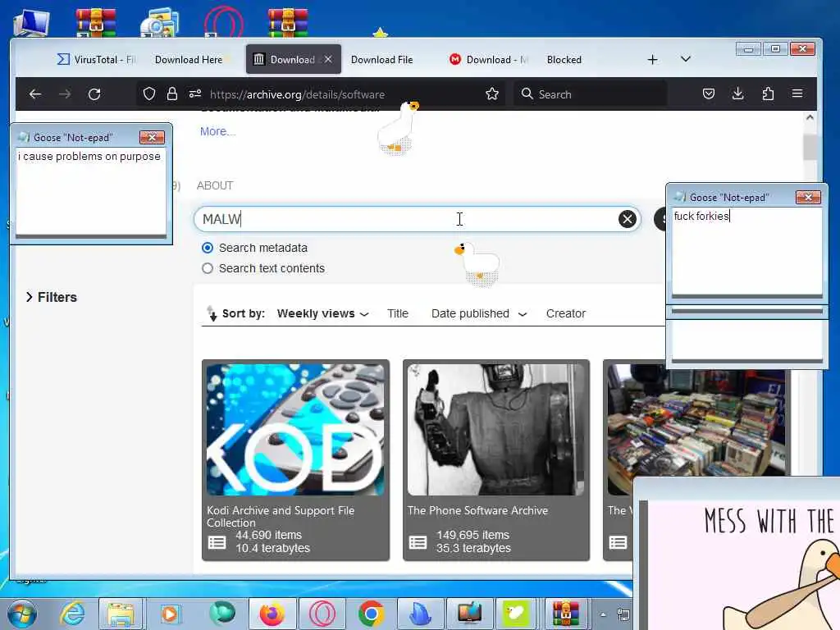Image resolution: width=840 pixels, height=630 pixels.
Task: Switch to the MEGA Download tab
Action: pos(489,59)
